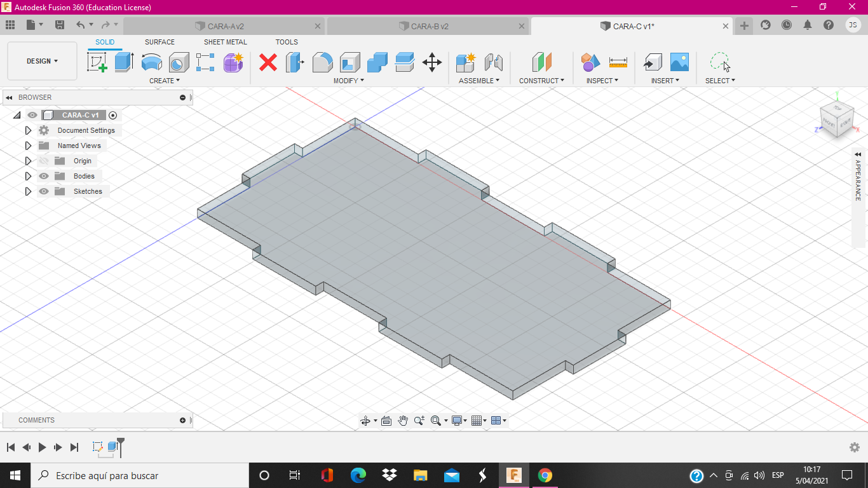This screenshot has width=868, height=488.
Task: Select the Extrude tool
Action: (125, 62)
